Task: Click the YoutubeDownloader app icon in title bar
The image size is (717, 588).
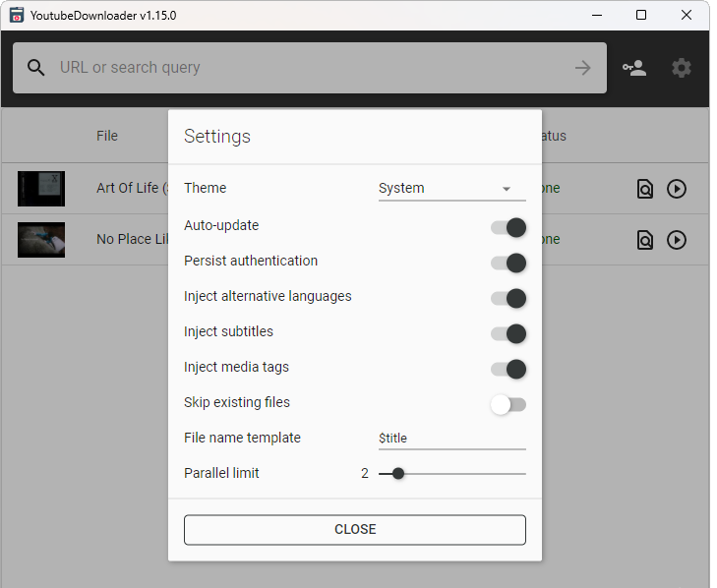Action: point(17,15)
